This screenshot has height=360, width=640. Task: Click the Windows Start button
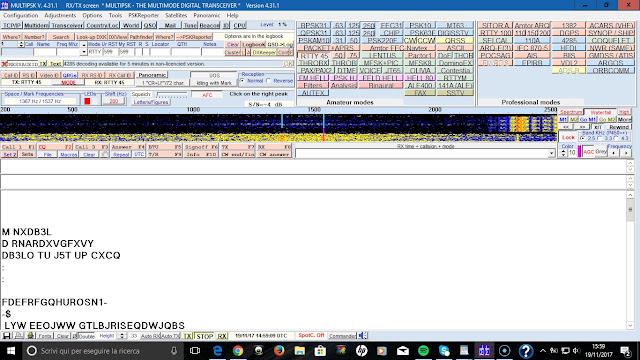pyautogui.click(x=11, y=351)
